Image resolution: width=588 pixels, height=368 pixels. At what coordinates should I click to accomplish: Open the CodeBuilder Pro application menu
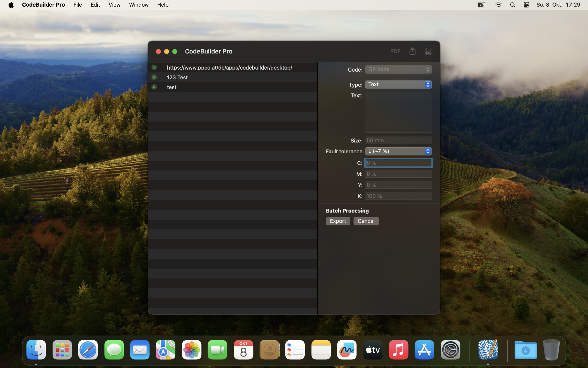43,5
